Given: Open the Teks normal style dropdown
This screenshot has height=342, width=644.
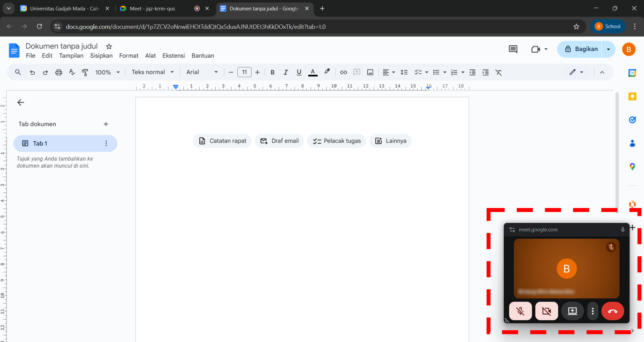Looking at the screenshot, I should (x=152, y=72).
